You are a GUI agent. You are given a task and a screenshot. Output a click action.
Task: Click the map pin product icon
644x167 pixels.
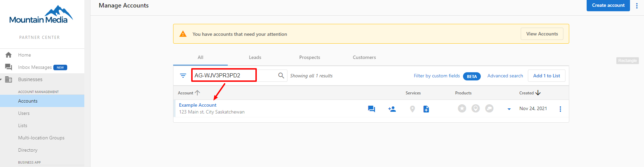pyautogui.click(x=476, y=108)
